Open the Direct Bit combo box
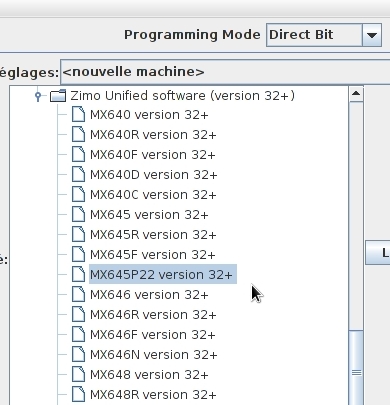 pyautogui.click(x=324, y=35)
